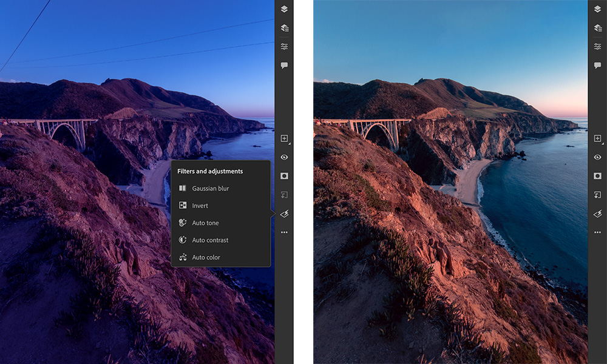
Task: Expand new layer options via corner arrow
Action: (290, 144)
